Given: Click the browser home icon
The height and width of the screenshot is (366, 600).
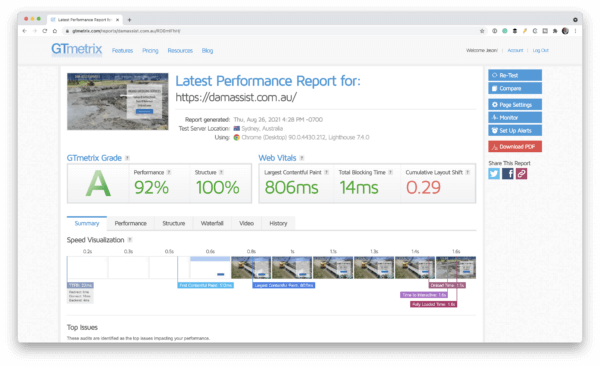Looking at the screenshot, I should [55, 31].
